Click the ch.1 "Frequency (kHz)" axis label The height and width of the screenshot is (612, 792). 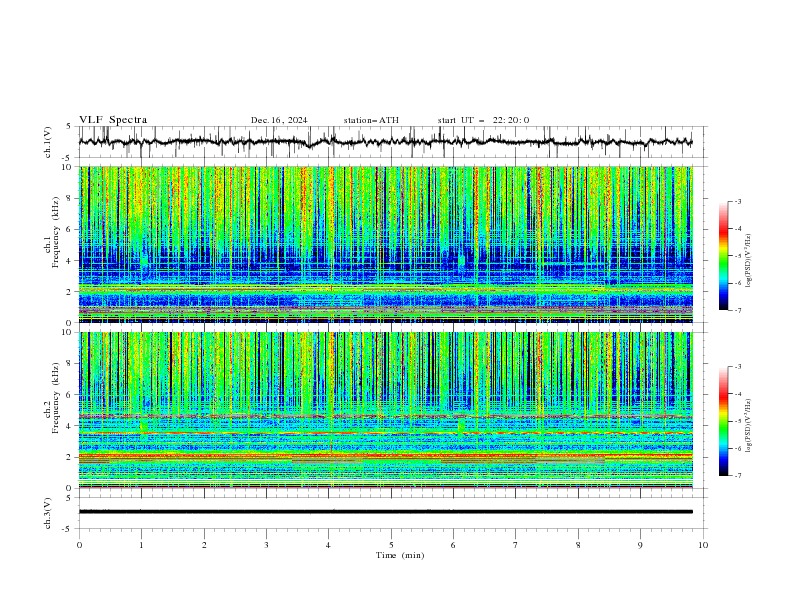point(55,232)
